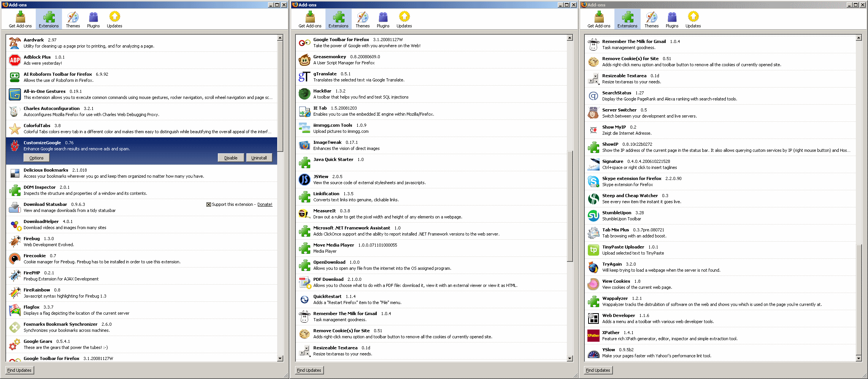Toggle the Support this extension checkbox
868x379 pixels.
(208, 204)
